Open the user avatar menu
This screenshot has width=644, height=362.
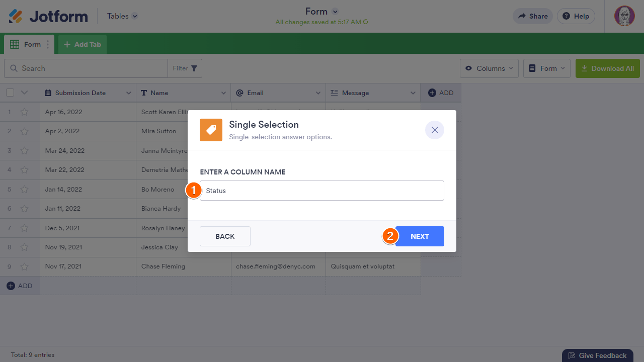pyautogui.click(x=624, y=16)
